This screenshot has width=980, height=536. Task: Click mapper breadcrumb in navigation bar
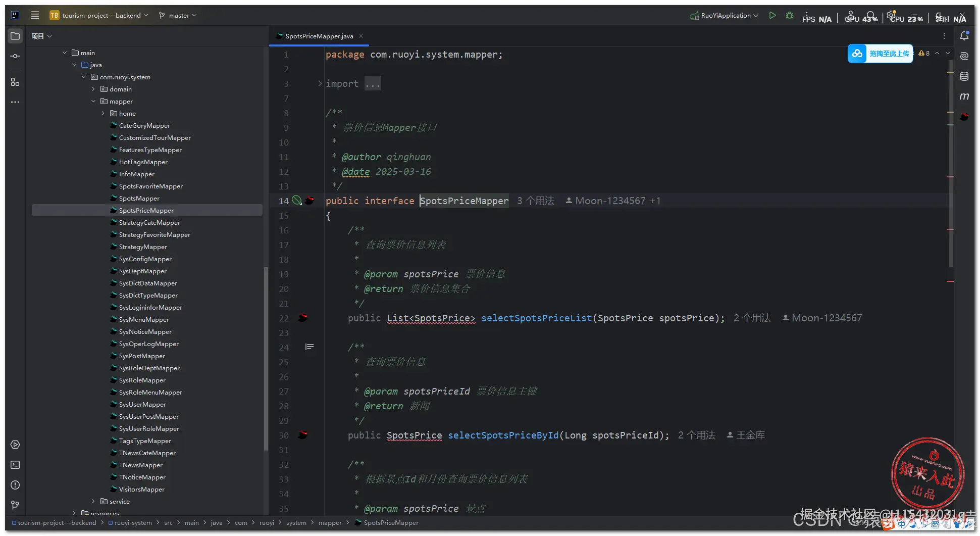330,522
